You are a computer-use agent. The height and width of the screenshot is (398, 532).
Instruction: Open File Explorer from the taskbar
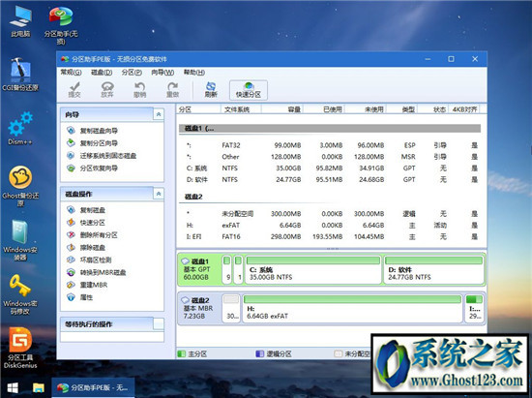[x=39, y=387]
